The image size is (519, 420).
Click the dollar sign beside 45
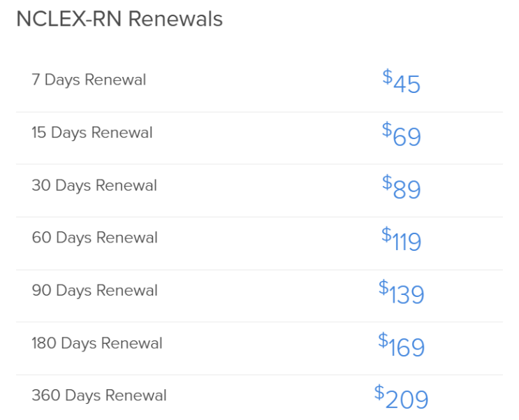click(387, 77)
